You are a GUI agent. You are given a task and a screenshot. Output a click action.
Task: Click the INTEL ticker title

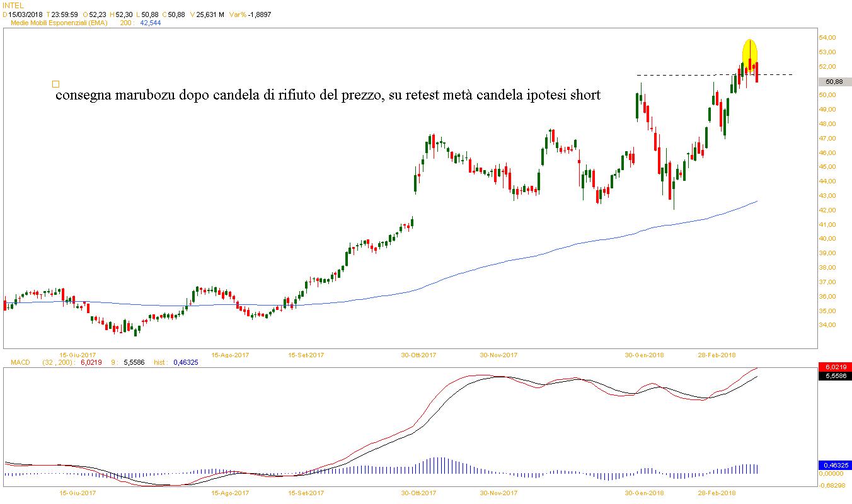pyautogui.click(x=14, y=5)
